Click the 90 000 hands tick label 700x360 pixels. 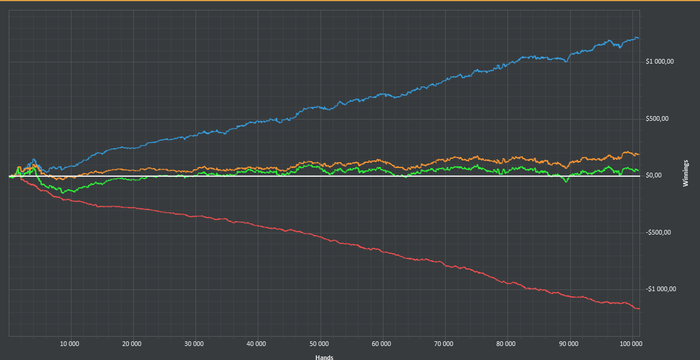pos(569,344)
